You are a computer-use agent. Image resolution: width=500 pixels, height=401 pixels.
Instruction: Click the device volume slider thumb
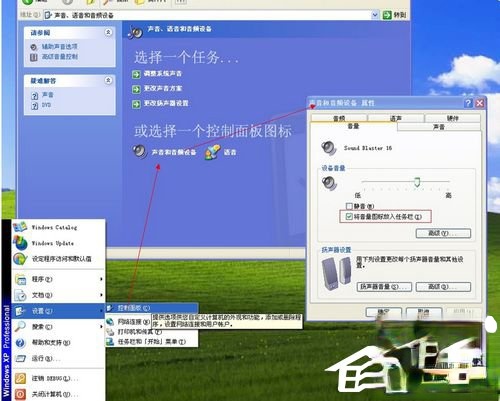coord(417,182)
